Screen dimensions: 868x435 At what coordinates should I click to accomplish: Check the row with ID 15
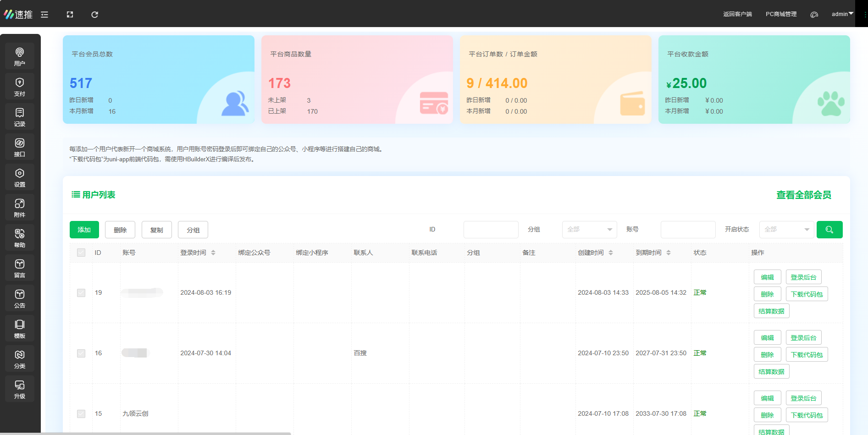[81, 414]
